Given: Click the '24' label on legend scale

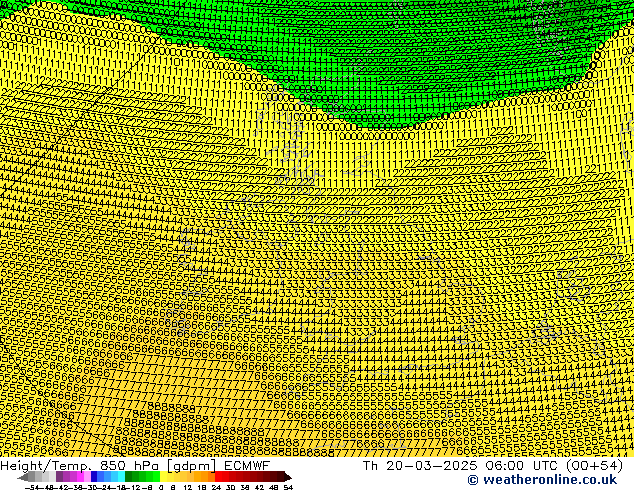Looking at the screenshot, I should [x=216, y=487].
